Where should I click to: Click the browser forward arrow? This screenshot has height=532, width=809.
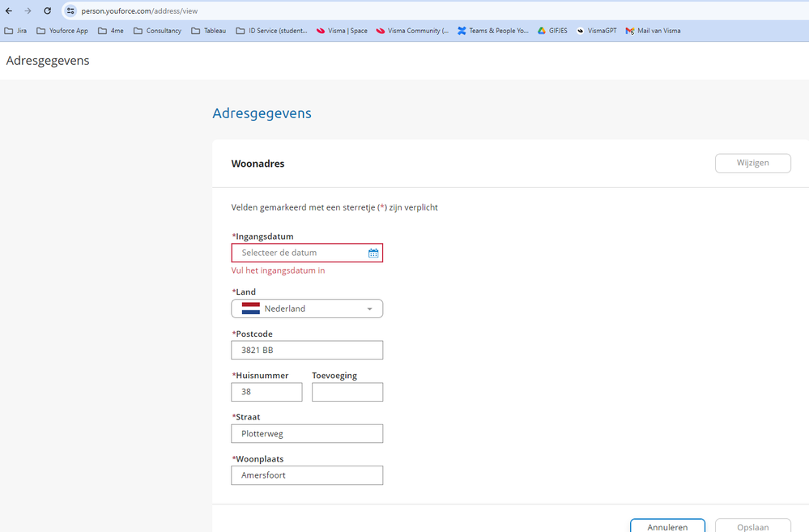(28, 11)
